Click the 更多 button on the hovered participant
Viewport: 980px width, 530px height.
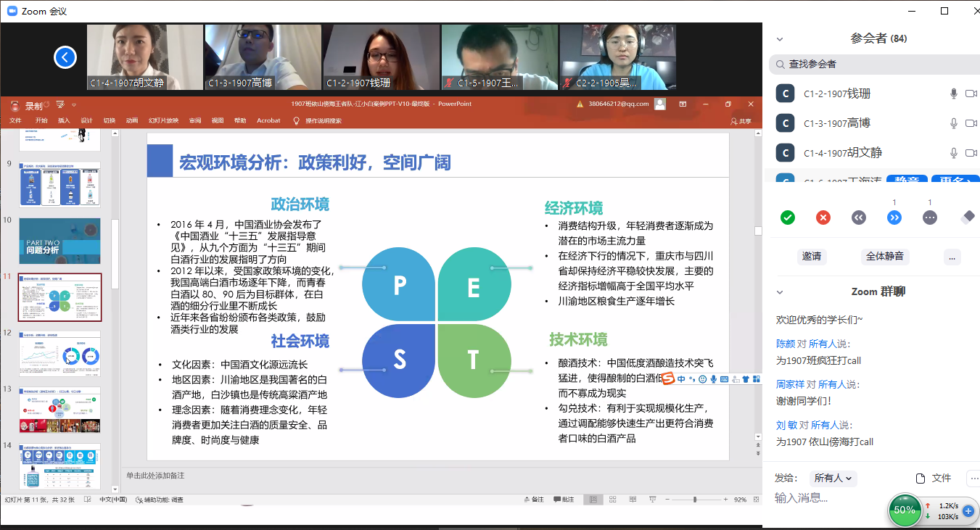[955, 180]
